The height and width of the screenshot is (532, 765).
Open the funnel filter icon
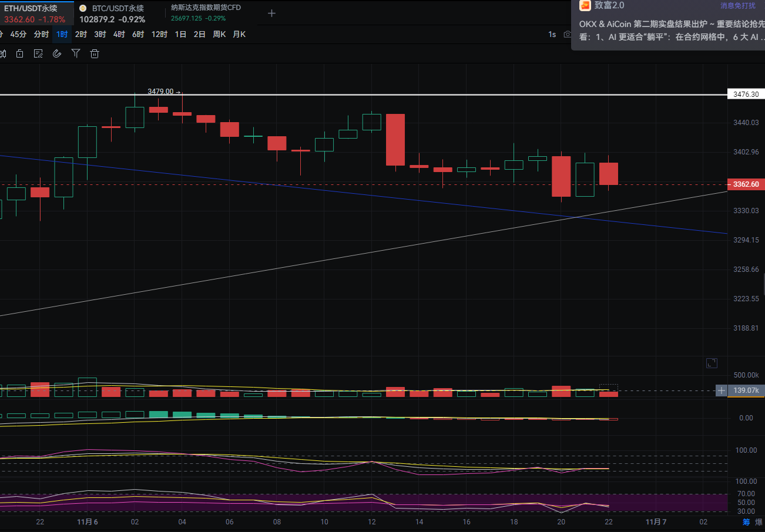tap(76, 54)
